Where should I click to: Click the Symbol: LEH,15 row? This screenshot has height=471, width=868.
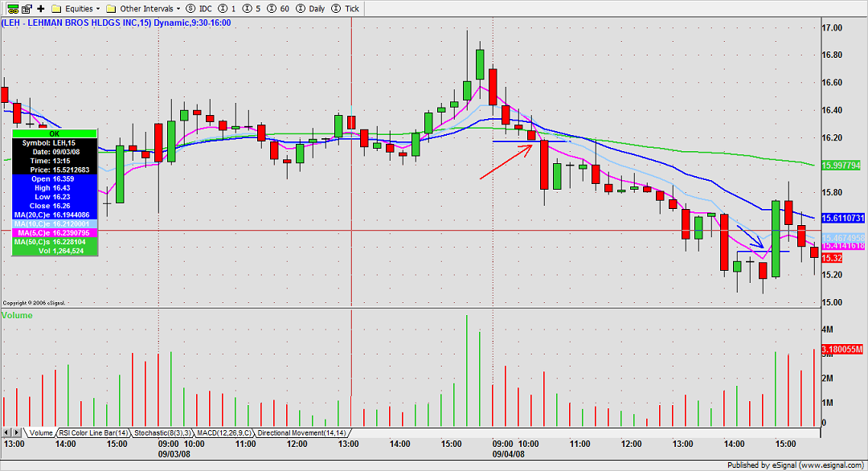(55, 143)
